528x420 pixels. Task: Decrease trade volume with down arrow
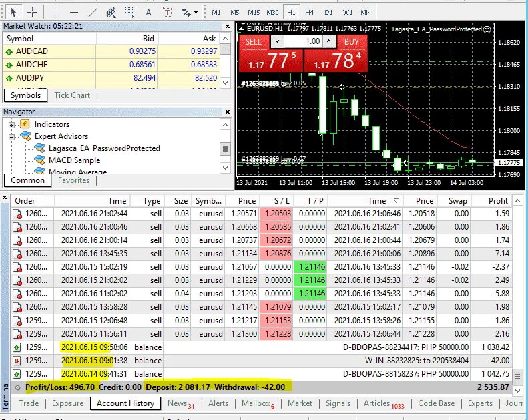[x=277, y=42]
